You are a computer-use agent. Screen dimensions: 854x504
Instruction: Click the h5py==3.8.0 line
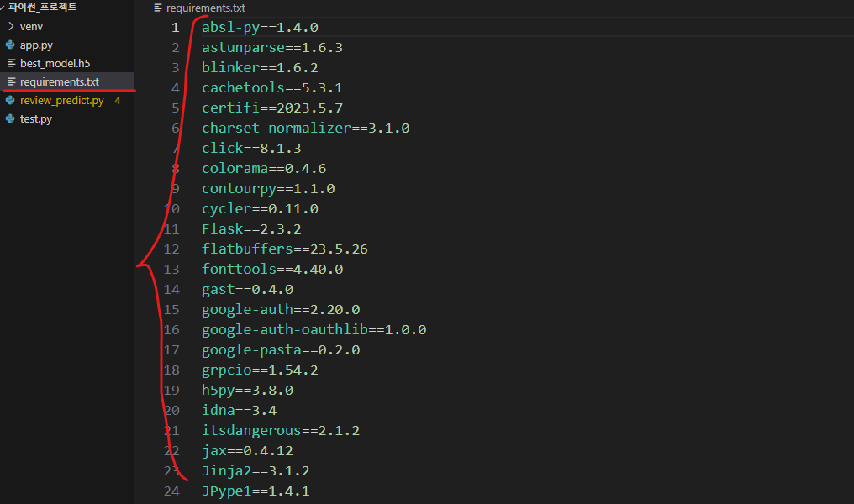coord(247,390)
